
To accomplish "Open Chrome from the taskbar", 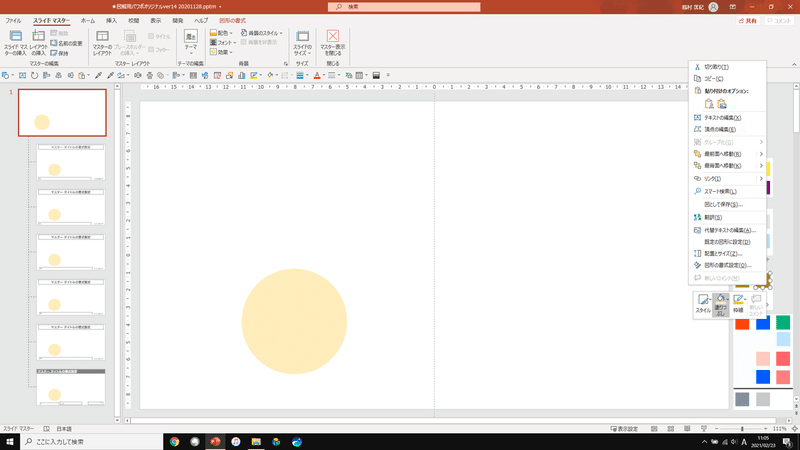I will pyautogui.click(x=174, y=442).
